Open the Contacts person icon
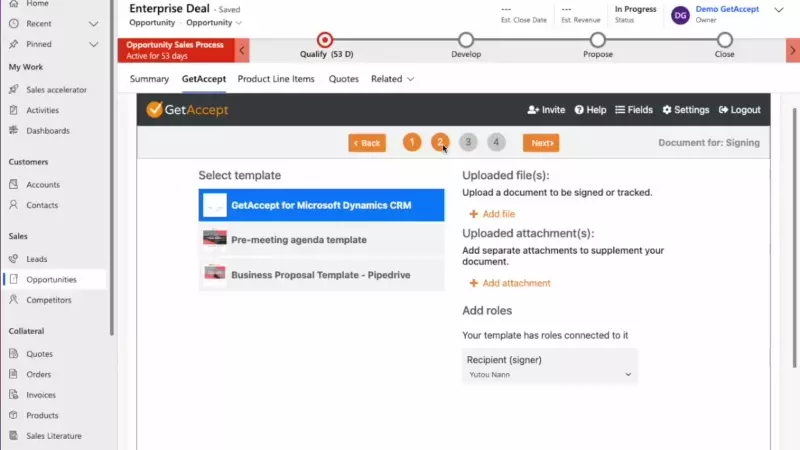800x450 pixels. pyautogui.click(x=14, y=205)
